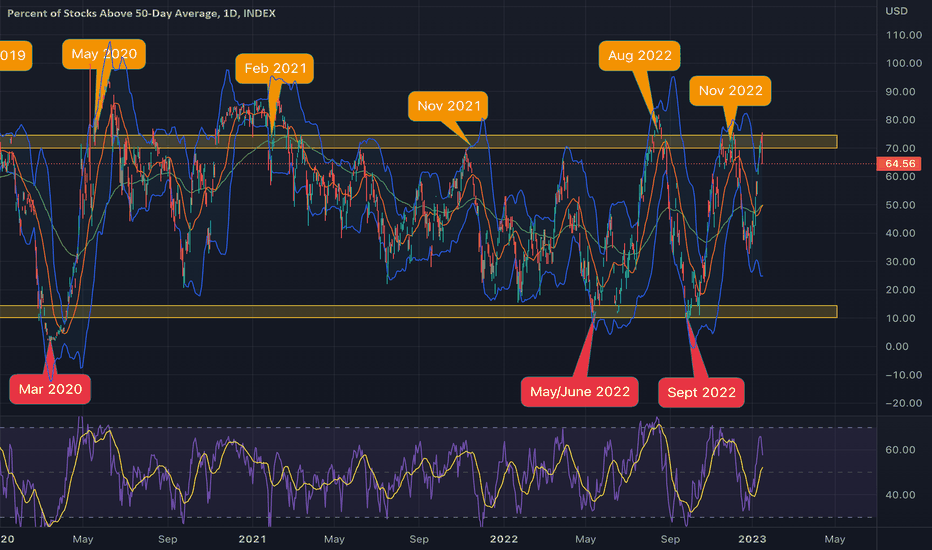The width and height of the screenshot is (932, 550).
Task: Select the 'Aug 2022' orange callout
Action: tap(640, 56)
